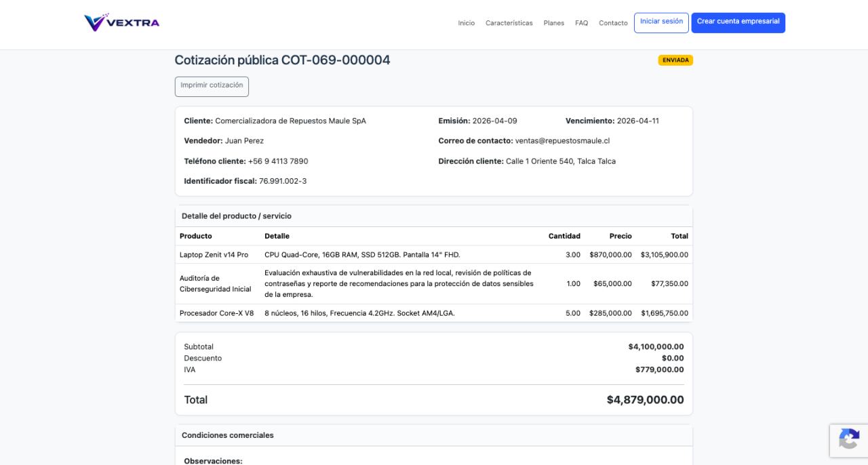Click the Producto column header
868x465 pixels.
196,236
